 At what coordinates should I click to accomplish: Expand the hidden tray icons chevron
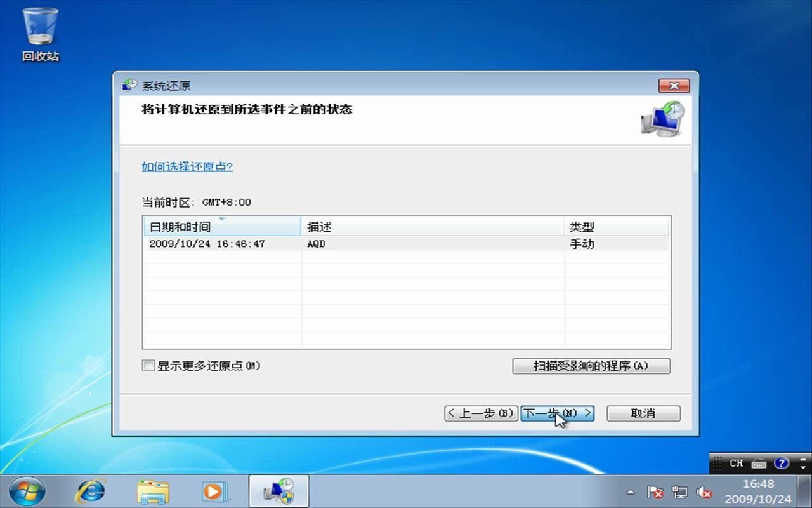pyautogui.click(x=630, y=493)
